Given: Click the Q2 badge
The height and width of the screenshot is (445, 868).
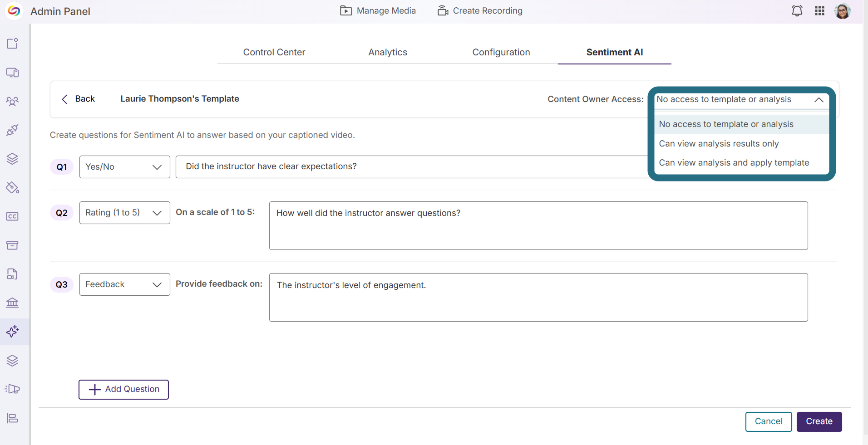Looking at the screenshot, I should pyautogui.click(x=62, y=213).
